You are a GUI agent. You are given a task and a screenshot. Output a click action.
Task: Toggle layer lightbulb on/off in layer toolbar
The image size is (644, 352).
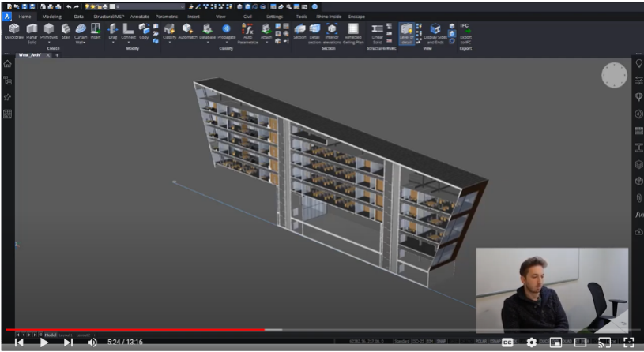pos(87,7)
